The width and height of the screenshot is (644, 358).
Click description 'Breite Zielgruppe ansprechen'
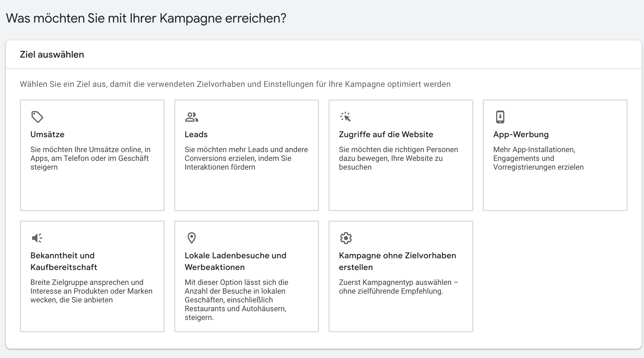point(91,291)
